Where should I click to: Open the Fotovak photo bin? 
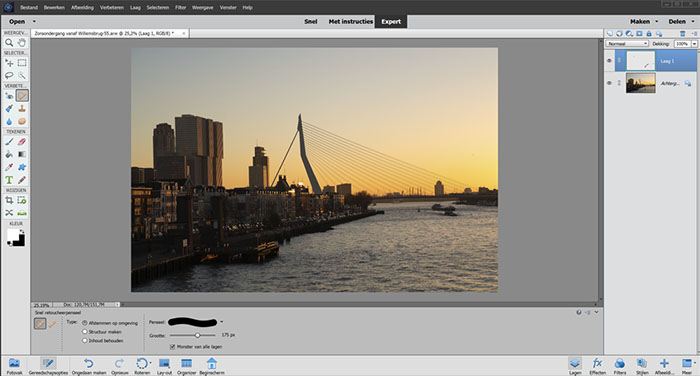(x=14, y=366)
